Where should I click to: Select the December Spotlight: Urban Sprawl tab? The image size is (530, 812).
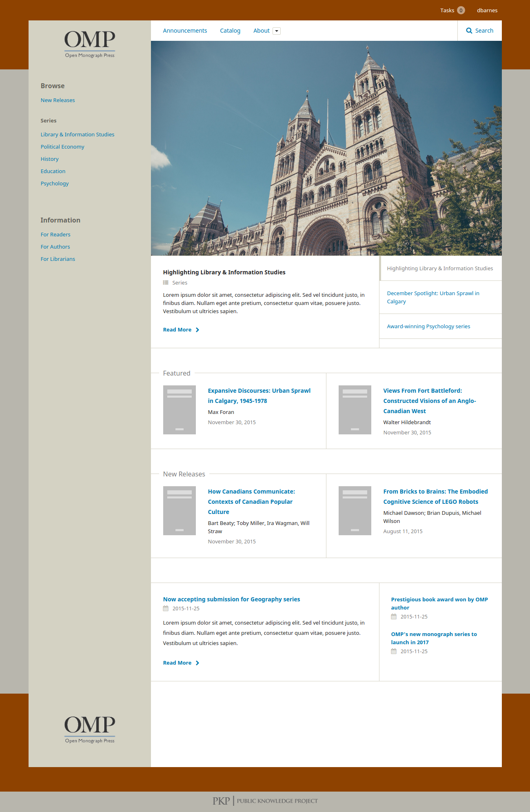click(x=433, y=297)
